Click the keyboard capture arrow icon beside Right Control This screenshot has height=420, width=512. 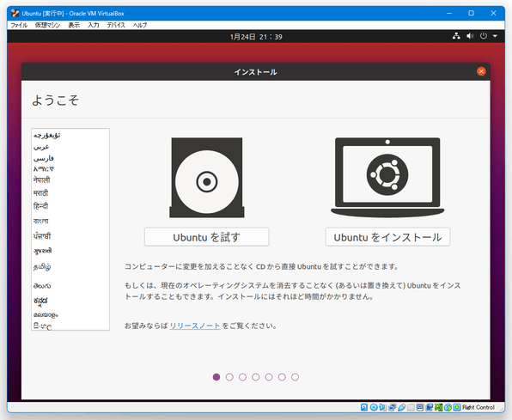coord(457,407)
